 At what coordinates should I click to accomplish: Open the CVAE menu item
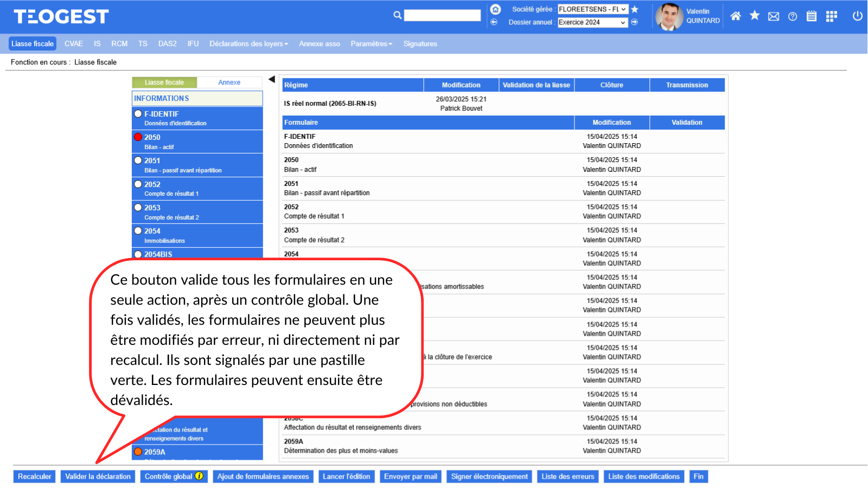tap(74, 44)
